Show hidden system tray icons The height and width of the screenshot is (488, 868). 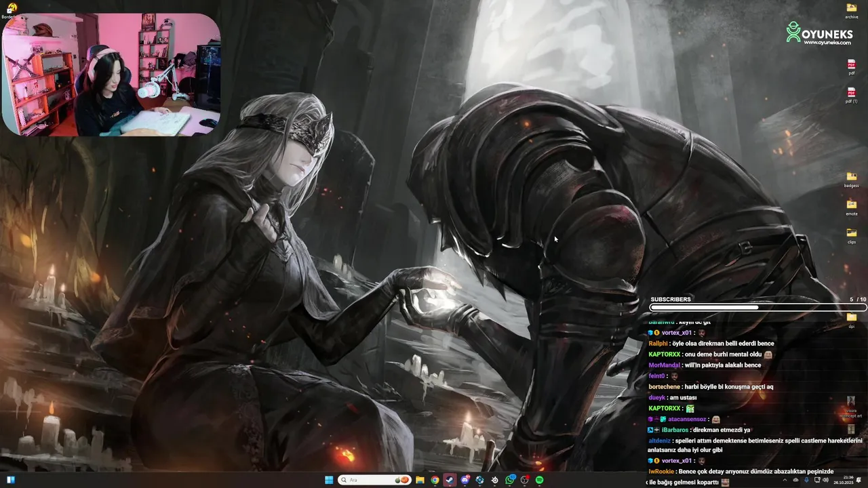785,480
